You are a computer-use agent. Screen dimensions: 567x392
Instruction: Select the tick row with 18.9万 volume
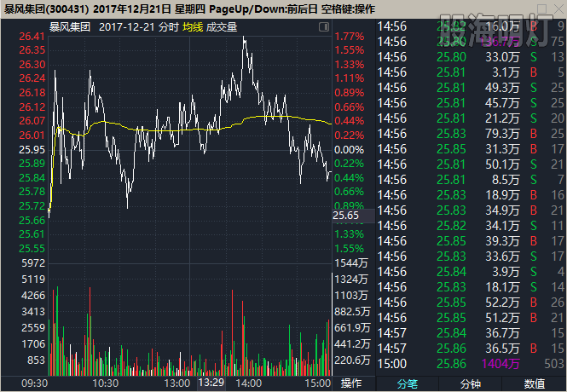tap(471, 195)
